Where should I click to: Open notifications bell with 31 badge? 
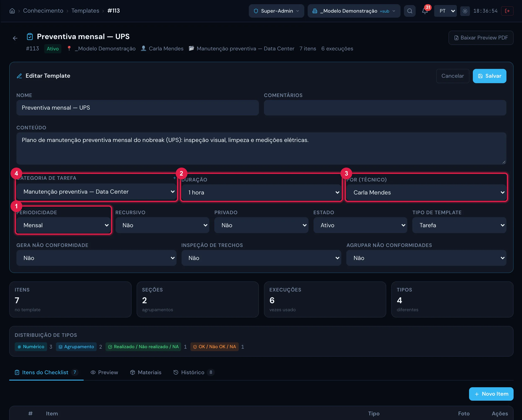pyautogui.click(x=425, y=11)
